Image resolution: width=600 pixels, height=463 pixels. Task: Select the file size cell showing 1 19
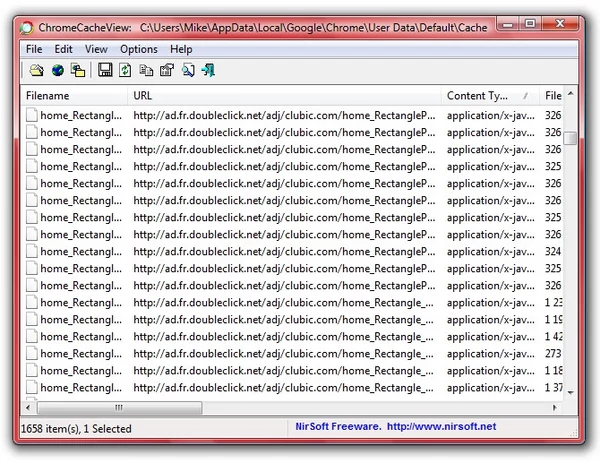tap(553, 320)
